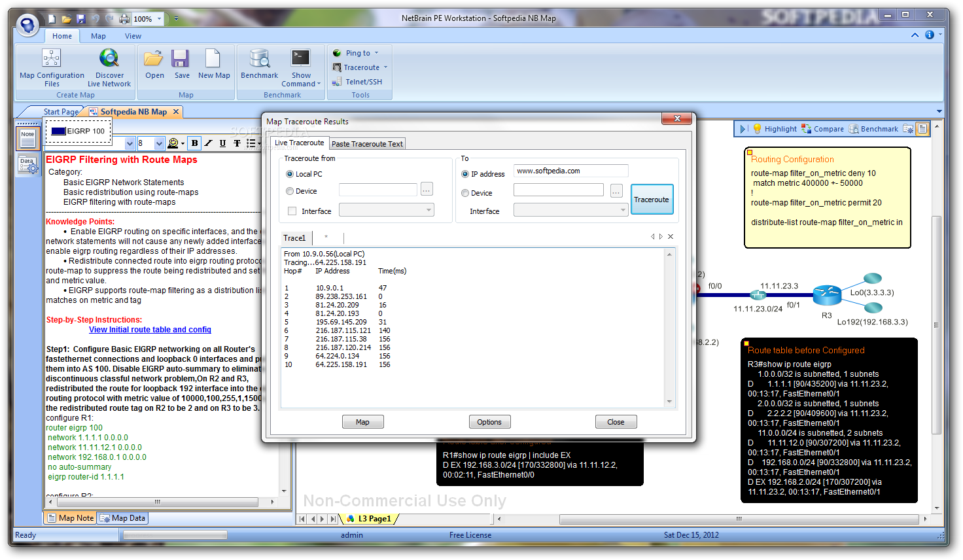Click Benchmark in the map toolbar
This screenshot has width=963, height=560.
click(873, 129)
